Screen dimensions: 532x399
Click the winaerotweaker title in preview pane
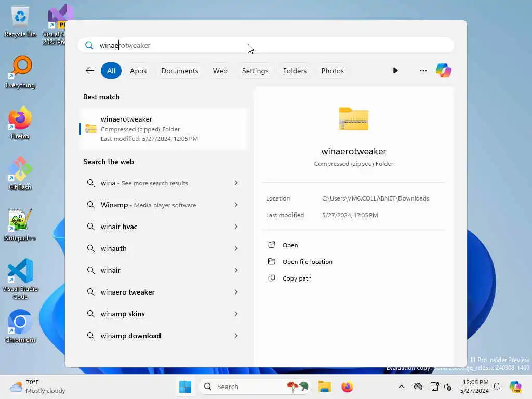[353, 151]
